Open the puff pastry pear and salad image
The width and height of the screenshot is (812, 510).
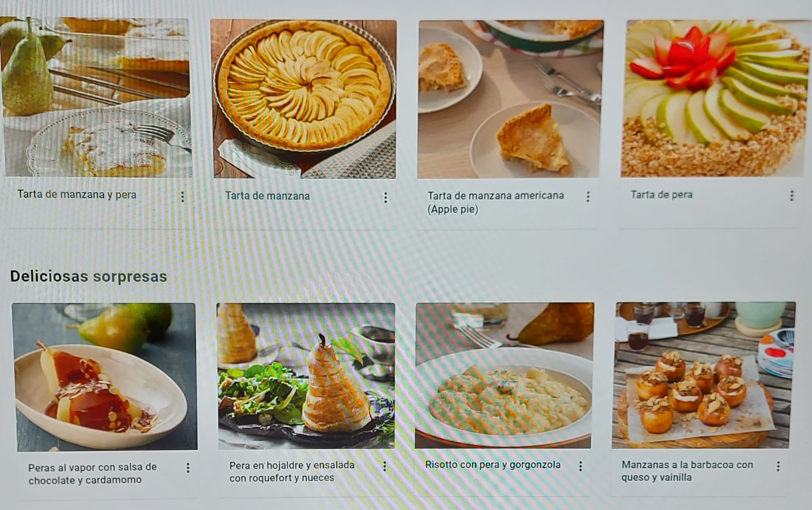[x=306, y=376]
